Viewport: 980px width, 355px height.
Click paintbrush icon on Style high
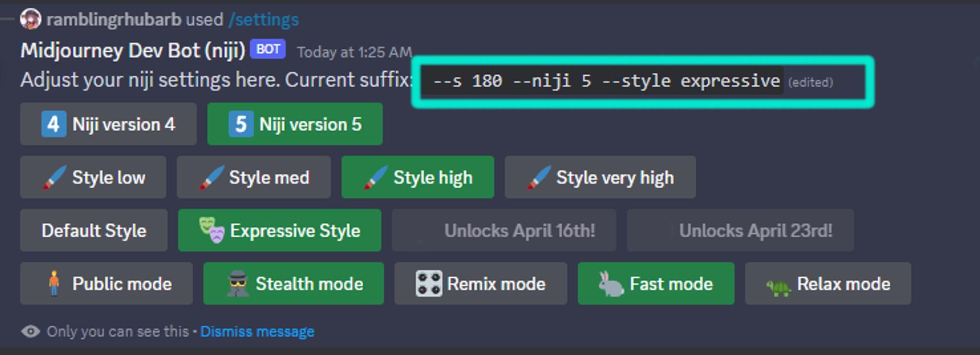click(x=375, y=178)
